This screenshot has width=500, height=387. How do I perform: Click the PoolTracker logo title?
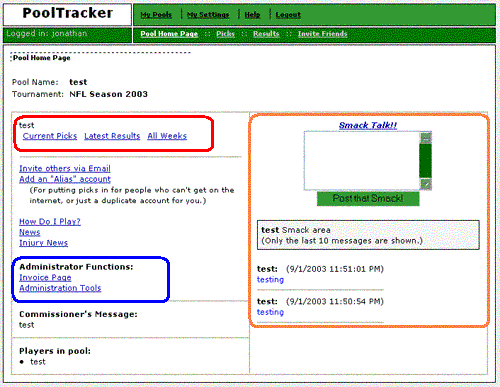pos(68,13)
